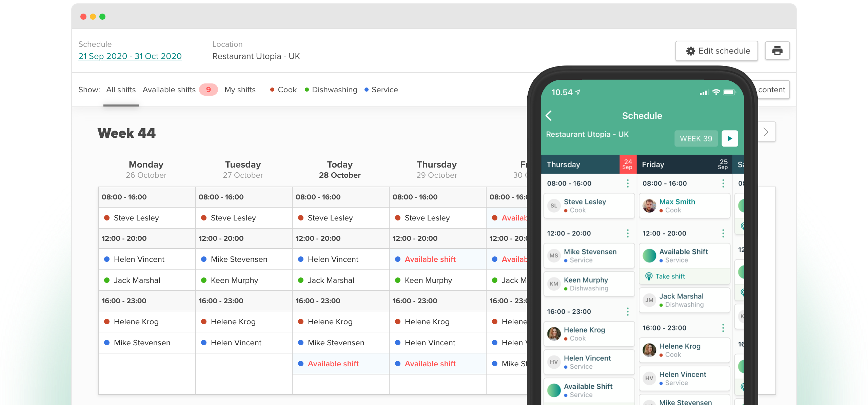Click the red 9 available shifts badge
Screen dimensions: 868x405
pos(208,90)
